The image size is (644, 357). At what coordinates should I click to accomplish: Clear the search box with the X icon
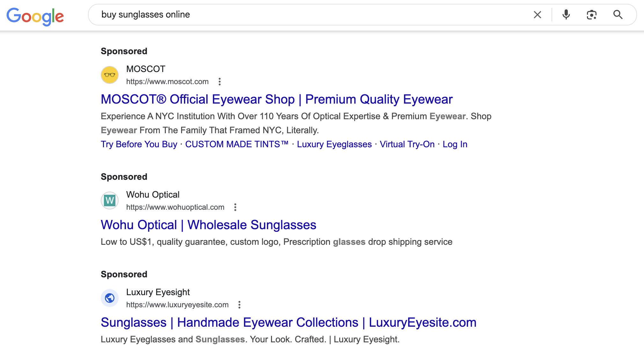[538, 15]
